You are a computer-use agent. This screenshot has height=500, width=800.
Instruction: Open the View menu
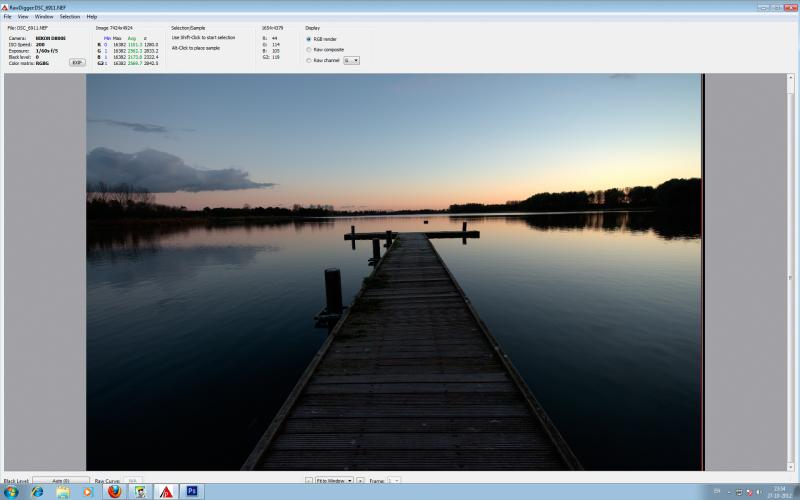point(23,17)
